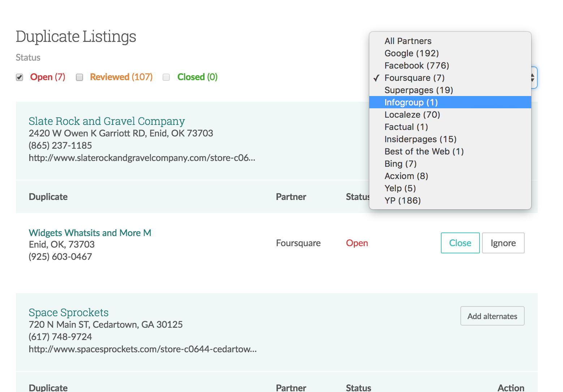Image resolution: width=563 pixels, height=392 pixels.
Task: Pick YP (186) partner option
Action: [x=402, y=200]
